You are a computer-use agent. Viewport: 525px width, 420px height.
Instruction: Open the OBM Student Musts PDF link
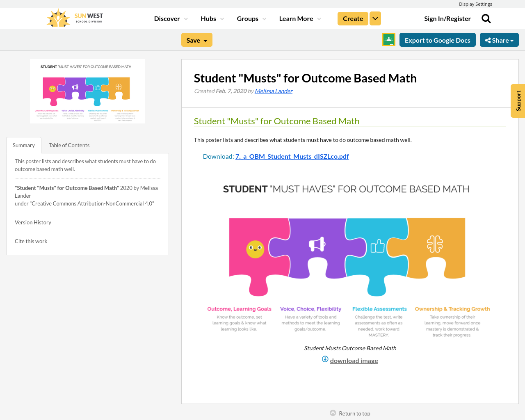click(x=292, y=156)
